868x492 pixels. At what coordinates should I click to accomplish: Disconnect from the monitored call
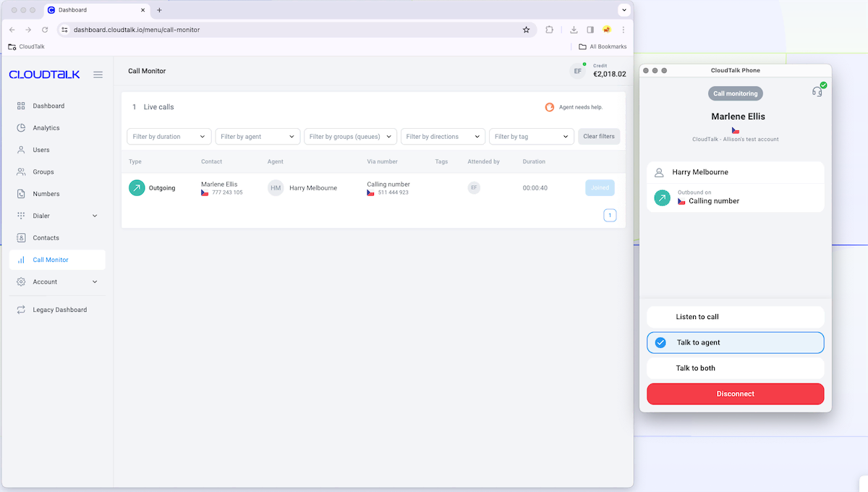point(735,394)
